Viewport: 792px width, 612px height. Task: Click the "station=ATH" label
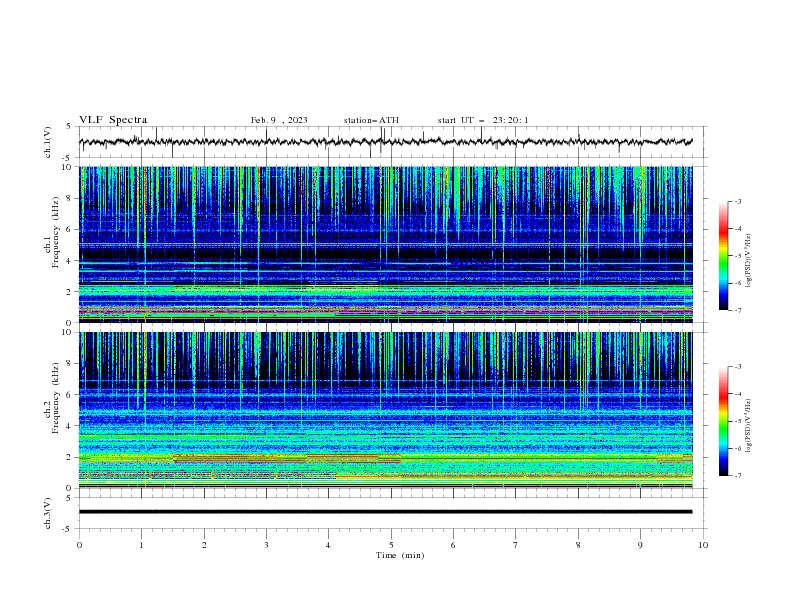point(371,120)
